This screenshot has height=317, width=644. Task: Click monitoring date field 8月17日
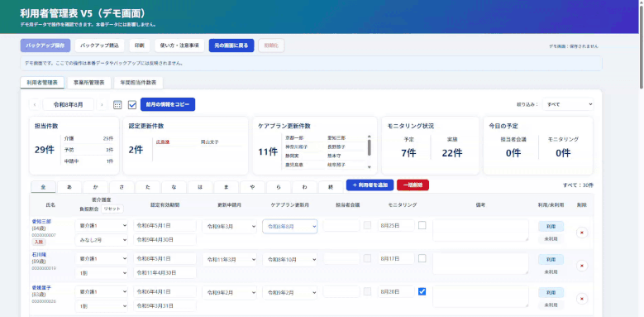click(x=396, y=258)
